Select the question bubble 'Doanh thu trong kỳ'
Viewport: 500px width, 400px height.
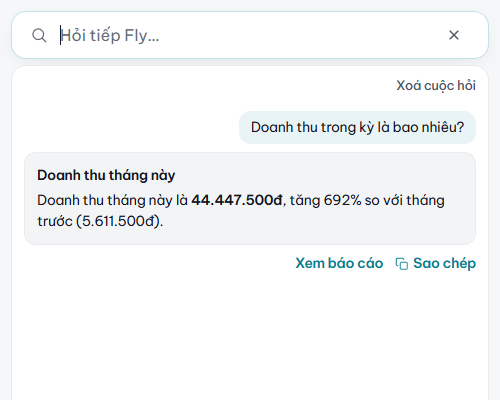click(357, 127)
